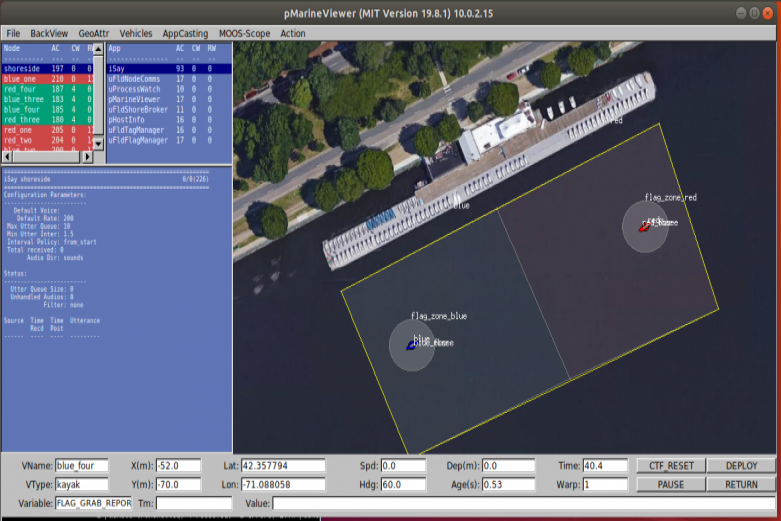Click the Spd field
The width and height of the screenshot is (781, 521).
pos(403,466)
